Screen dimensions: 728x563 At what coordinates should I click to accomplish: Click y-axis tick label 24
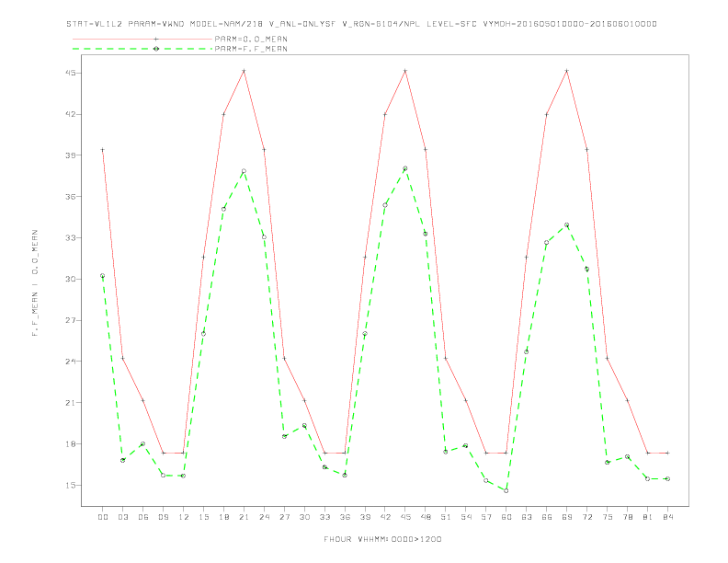(x=70, y=362)
